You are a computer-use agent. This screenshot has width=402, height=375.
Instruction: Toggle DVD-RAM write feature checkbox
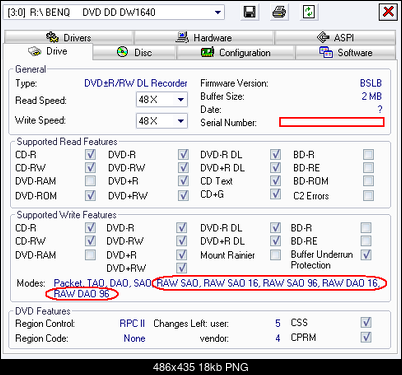(x=90, y=255)
